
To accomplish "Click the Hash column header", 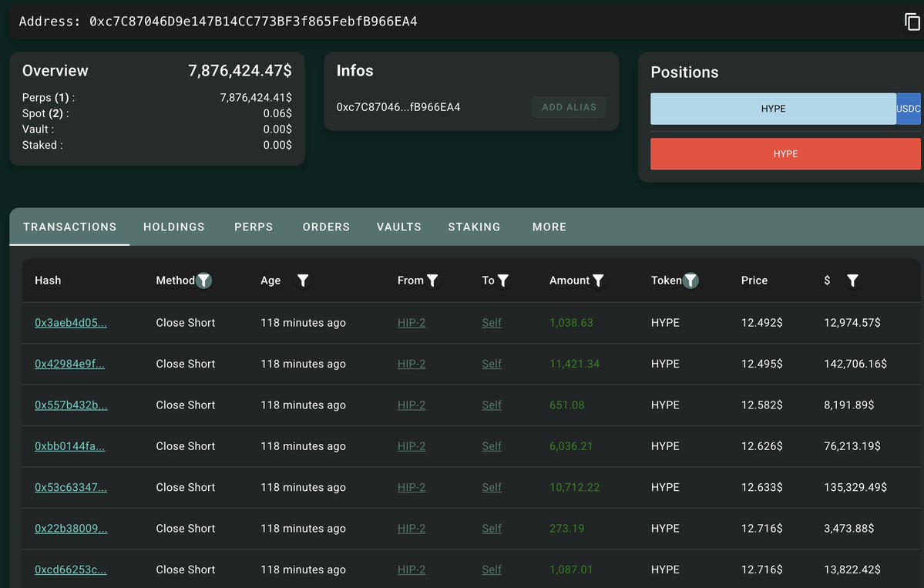I will (x=48, y=281).
